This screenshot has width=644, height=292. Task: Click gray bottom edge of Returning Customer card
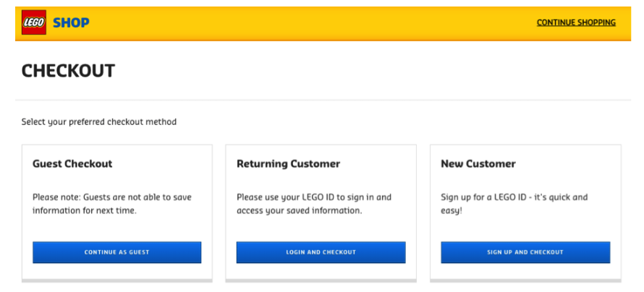321,281
